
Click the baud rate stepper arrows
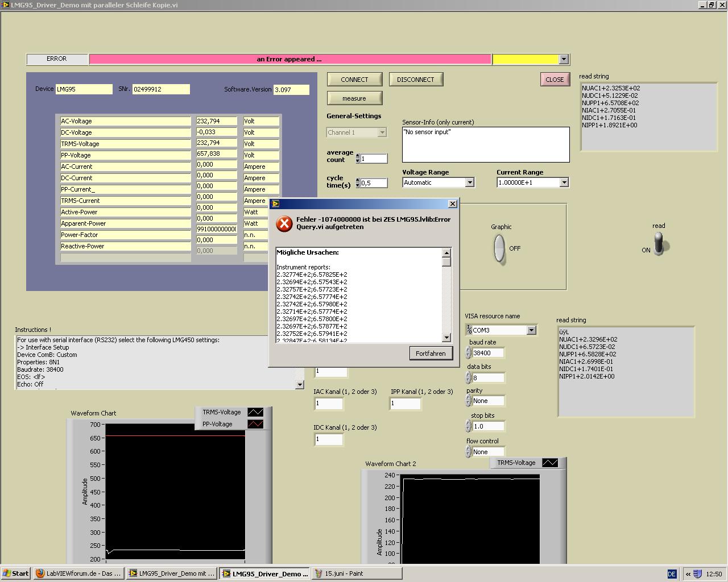click(468, 353)
